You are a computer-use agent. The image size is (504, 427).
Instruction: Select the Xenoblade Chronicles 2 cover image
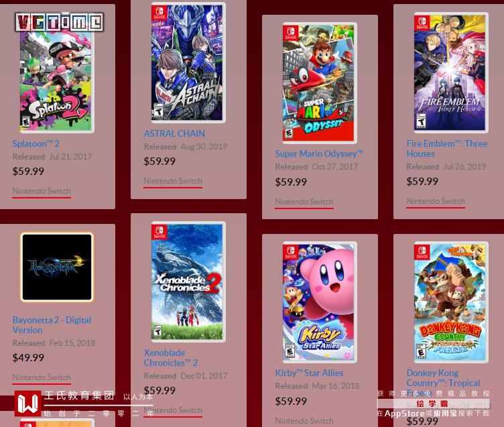pyautogui.click(x=188, y=282)
